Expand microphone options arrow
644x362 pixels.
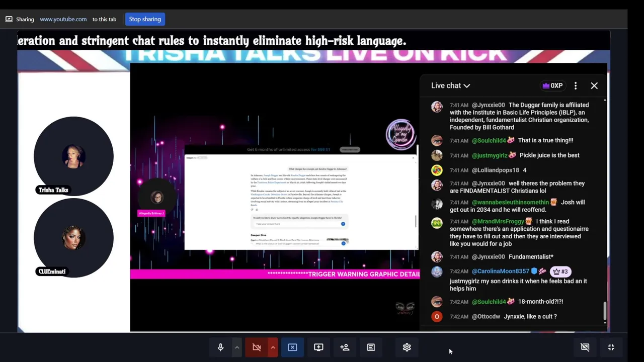coord(236,347)
